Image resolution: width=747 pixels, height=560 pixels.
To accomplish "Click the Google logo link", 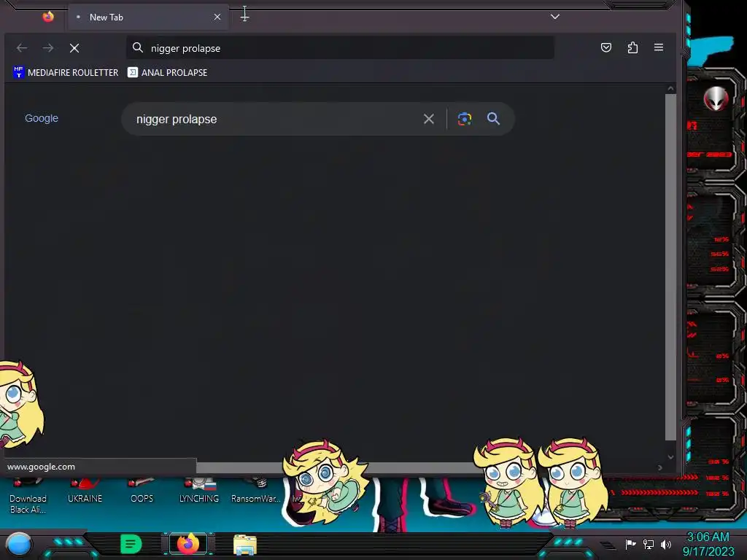I will (42, 118).
